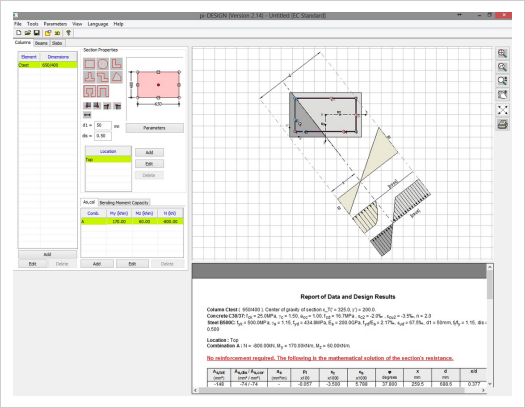Choose the L-shaped section icon
This screenshot has width=525, height=408.
pyautogui.click(x=116, y=64)
